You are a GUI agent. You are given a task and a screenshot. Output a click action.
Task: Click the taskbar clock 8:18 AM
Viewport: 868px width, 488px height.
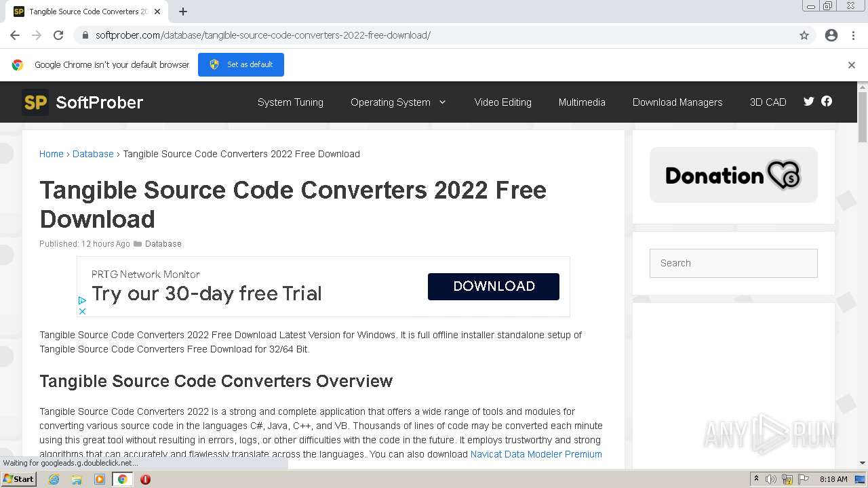833,479
